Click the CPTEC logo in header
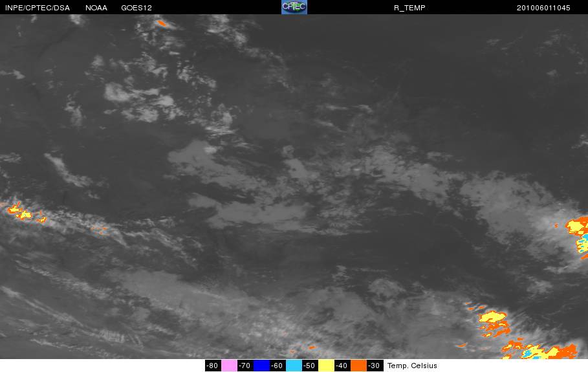Screen dimensions: 588x372 pyautogui.click(x=294, y=7)
